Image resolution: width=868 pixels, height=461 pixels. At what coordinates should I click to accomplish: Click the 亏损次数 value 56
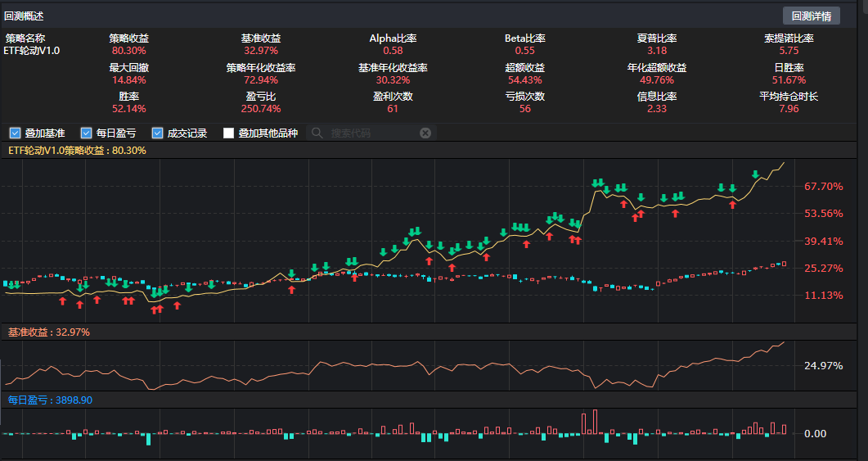524,109
